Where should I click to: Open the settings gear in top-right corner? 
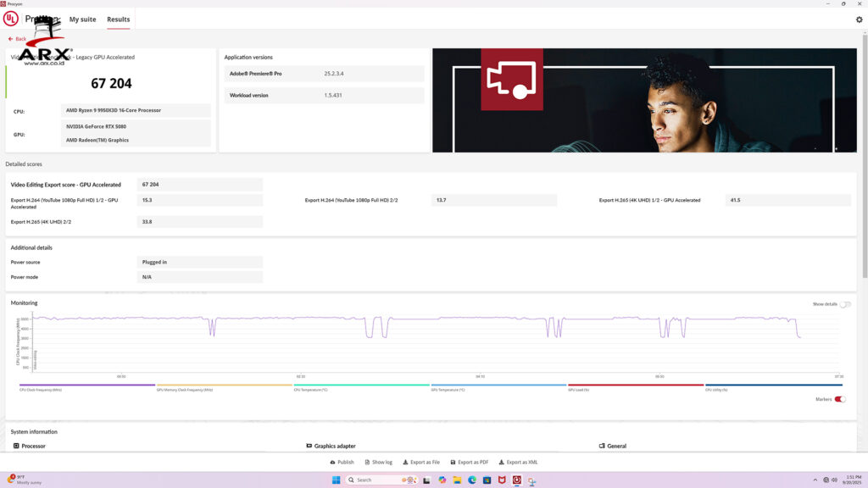[859, 19]
